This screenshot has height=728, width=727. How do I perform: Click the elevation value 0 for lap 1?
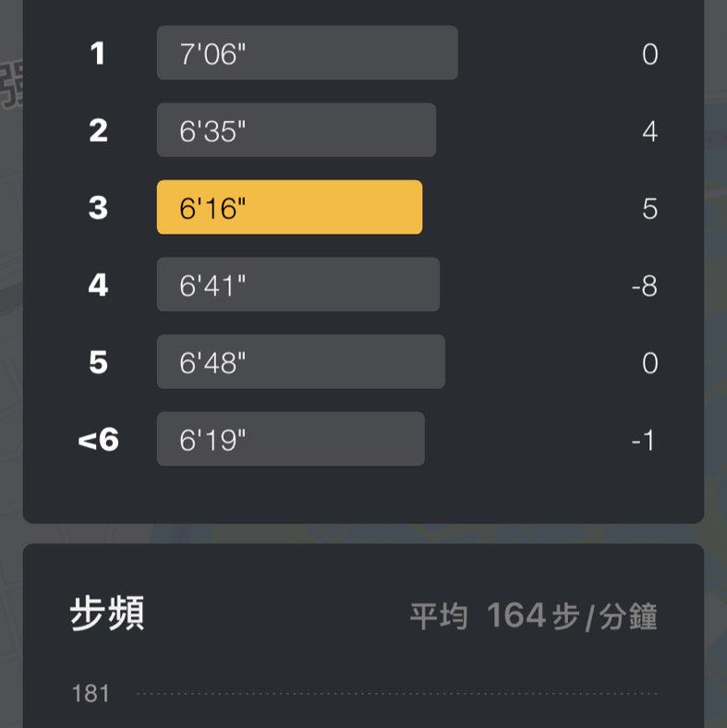pyautogui.click(x=649, y=55)
